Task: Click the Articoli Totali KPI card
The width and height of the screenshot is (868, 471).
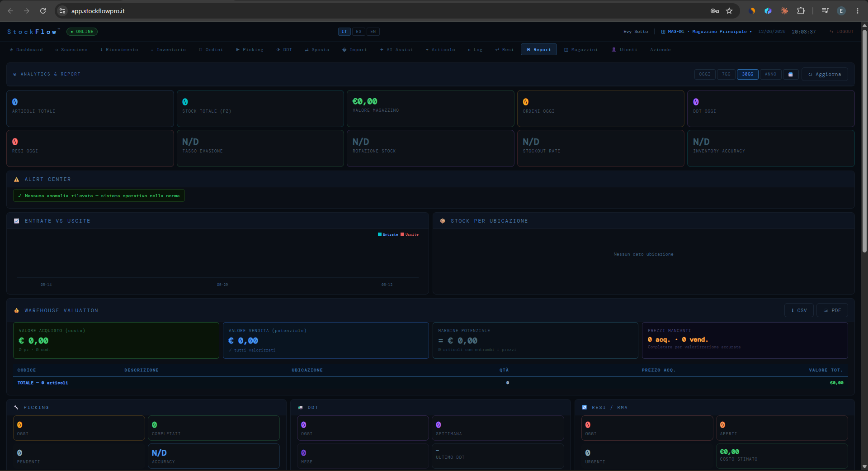Action: [90, 109]
